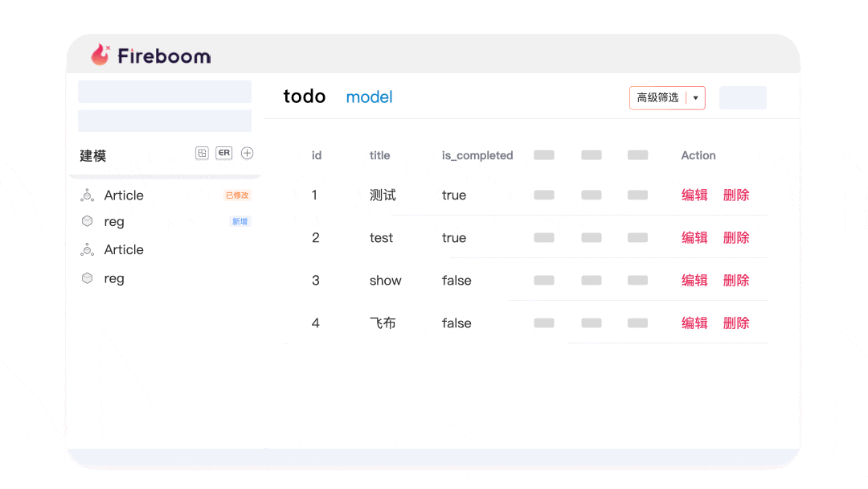Image resolution: width=868 pixels, height=489 pixels.
Task: Click id cell 3
Action: tap(316, 280)
